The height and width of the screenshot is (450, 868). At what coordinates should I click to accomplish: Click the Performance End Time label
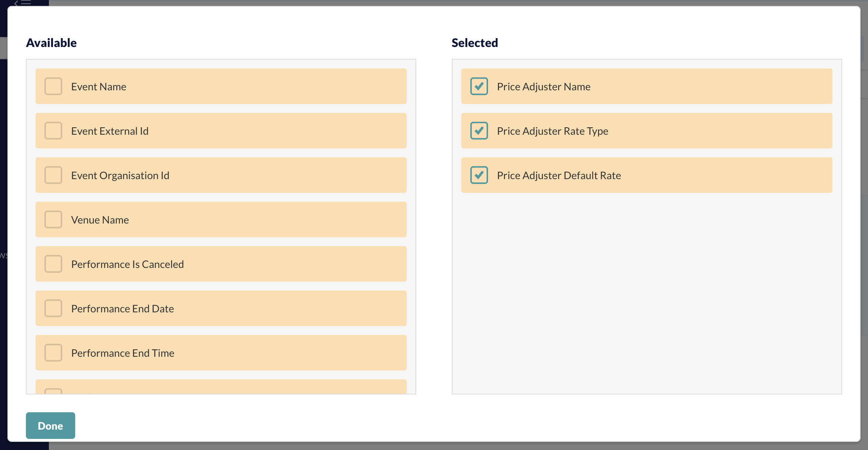123,353
